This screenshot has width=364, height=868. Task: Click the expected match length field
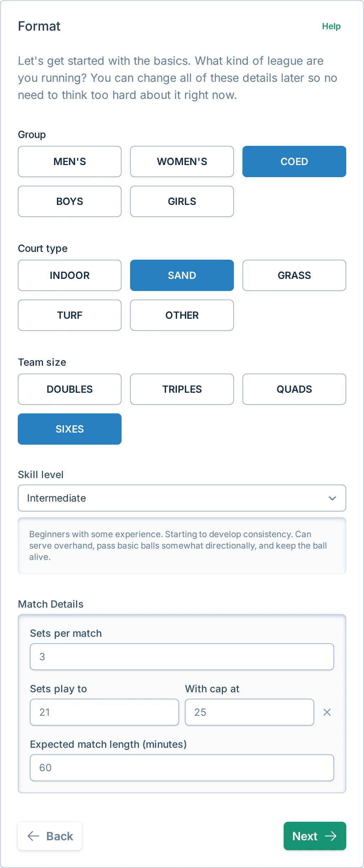(182, 768)
